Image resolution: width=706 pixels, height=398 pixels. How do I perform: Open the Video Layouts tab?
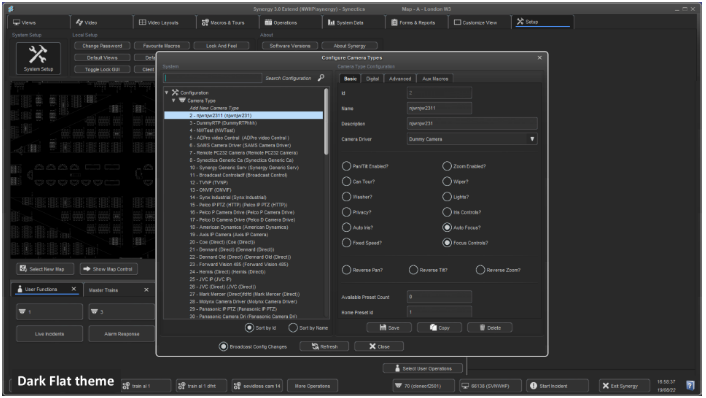164,22
